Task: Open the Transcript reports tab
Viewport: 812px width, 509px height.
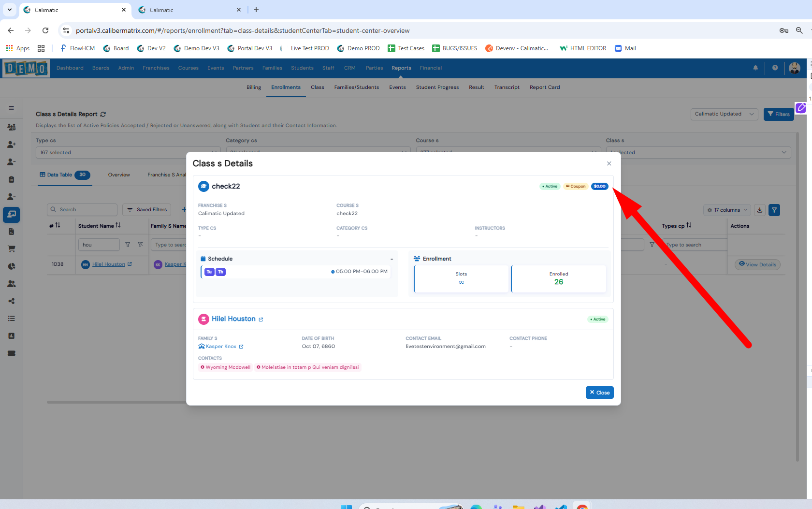Action: click(x=507, y=87)
